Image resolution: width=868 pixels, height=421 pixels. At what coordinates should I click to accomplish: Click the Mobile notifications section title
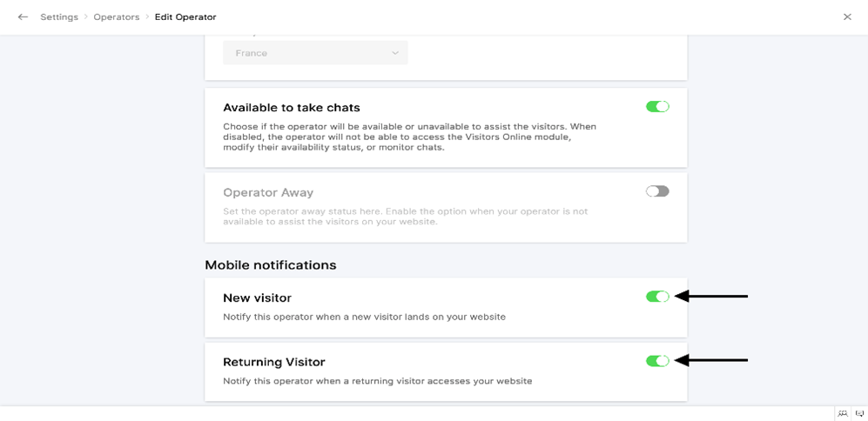[x=270, y=265]
